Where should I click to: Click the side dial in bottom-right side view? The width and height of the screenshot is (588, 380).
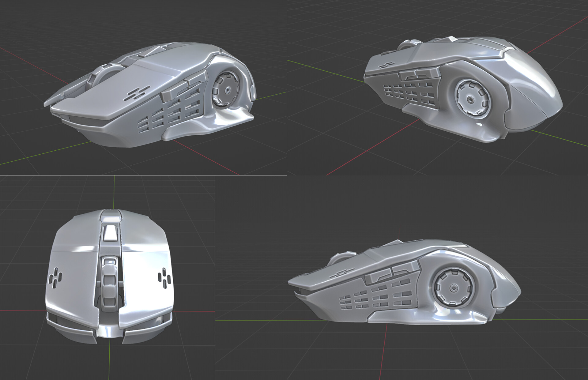point(453,288)
